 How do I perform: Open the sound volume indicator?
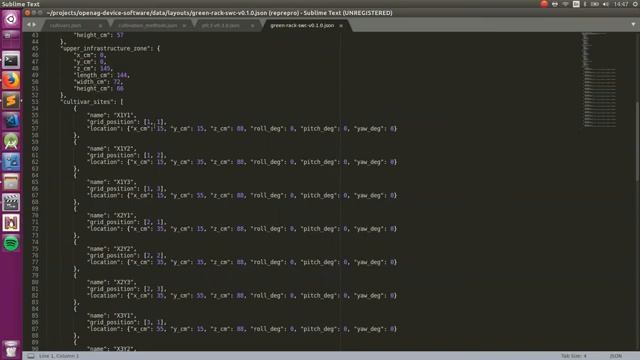click(605, 4)
